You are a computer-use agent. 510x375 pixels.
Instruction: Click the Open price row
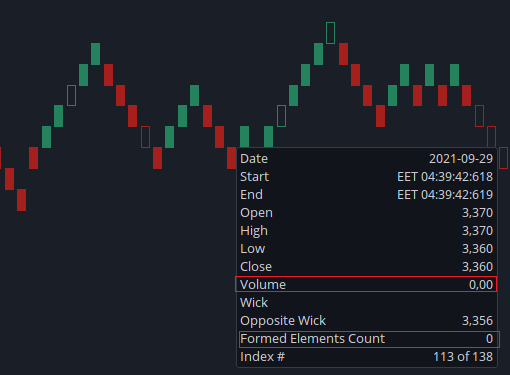pos(367,213)
